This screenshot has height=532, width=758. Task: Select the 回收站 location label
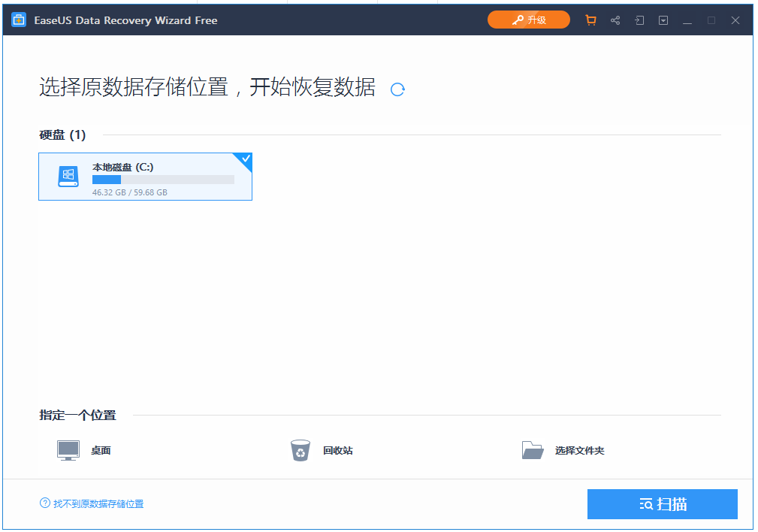click(x=338, y=451)
